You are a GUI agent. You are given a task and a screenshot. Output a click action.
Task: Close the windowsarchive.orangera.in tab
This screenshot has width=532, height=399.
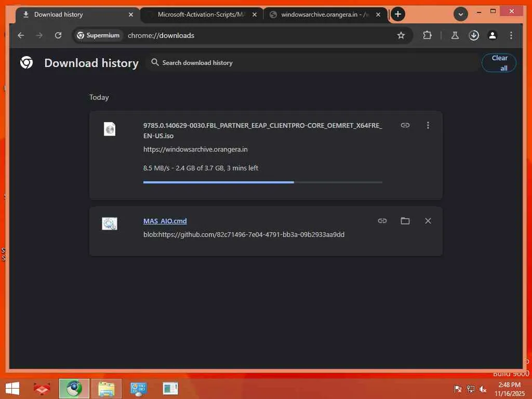(x=378, y=15)
